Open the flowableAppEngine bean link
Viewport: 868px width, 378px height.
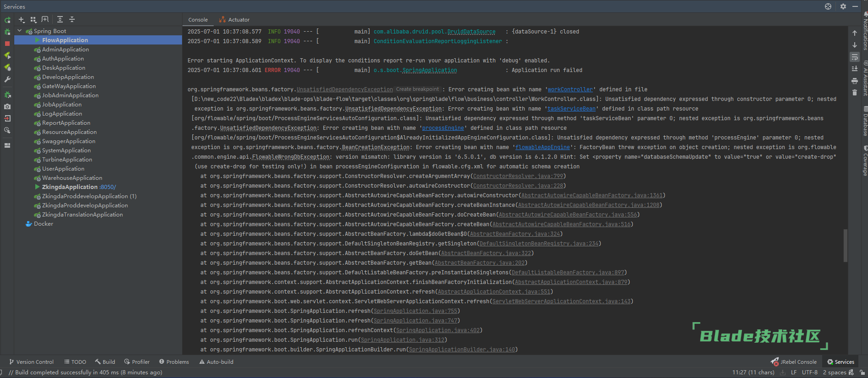542,147
